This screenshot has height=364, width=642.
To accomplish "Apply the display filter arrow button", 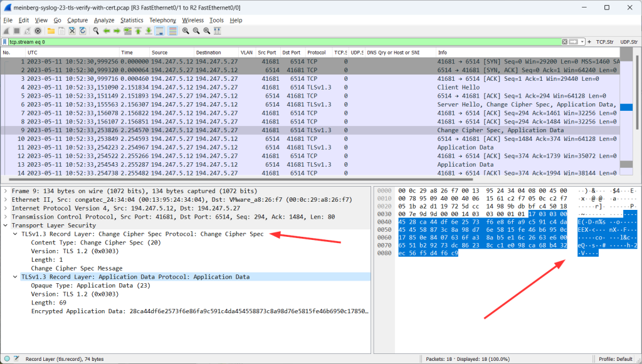I will point(573,42).
